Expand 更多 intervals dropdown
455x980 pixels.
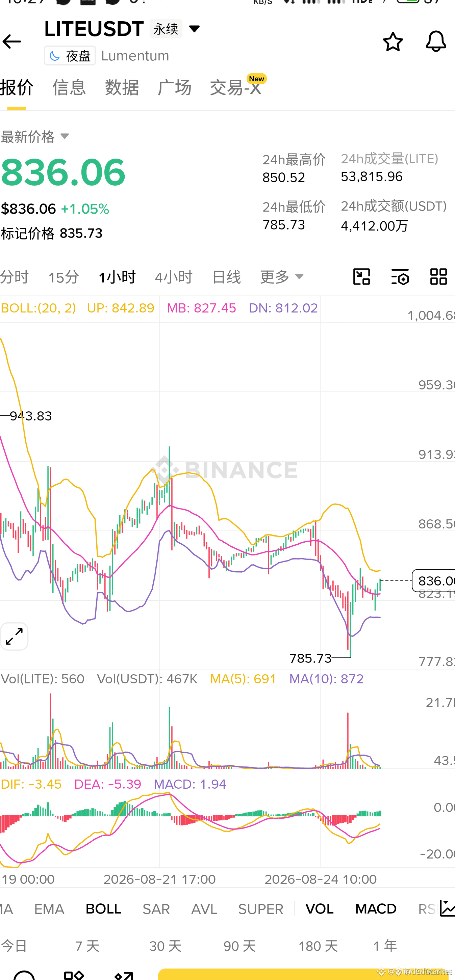(282, 277)
